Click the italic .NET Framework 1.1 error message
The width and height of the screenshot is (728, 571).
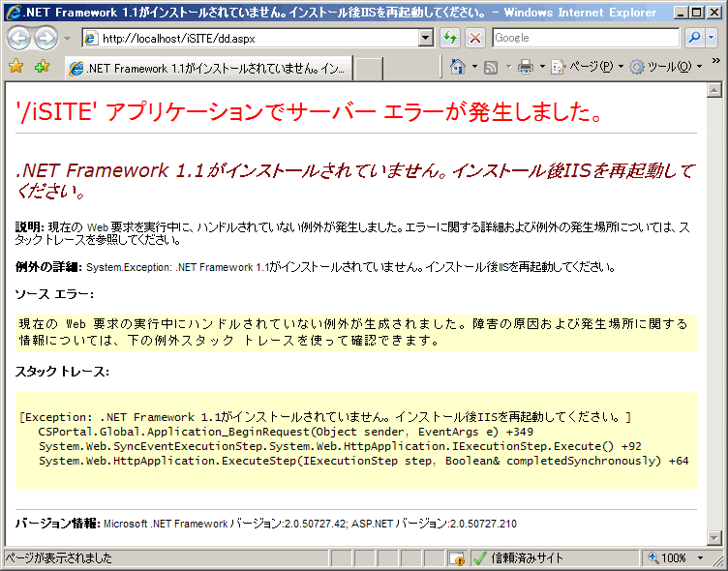(x=355, y=180)
